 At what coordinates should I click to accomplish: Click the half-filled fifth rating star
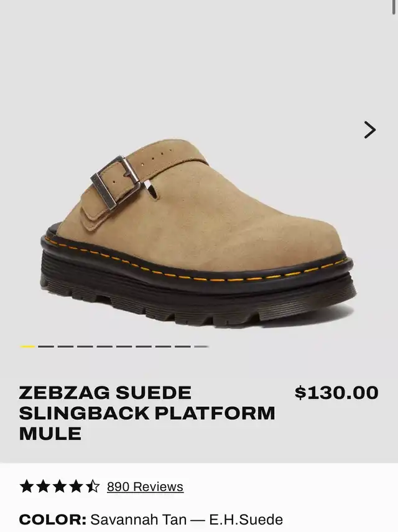coord(93,486)
